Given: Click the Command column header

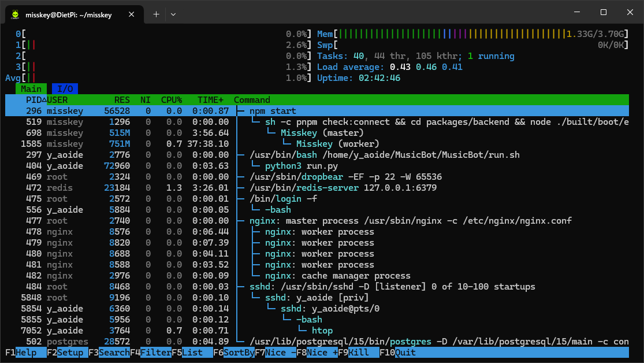Looking at the screenshot, I should click(252, 100).
